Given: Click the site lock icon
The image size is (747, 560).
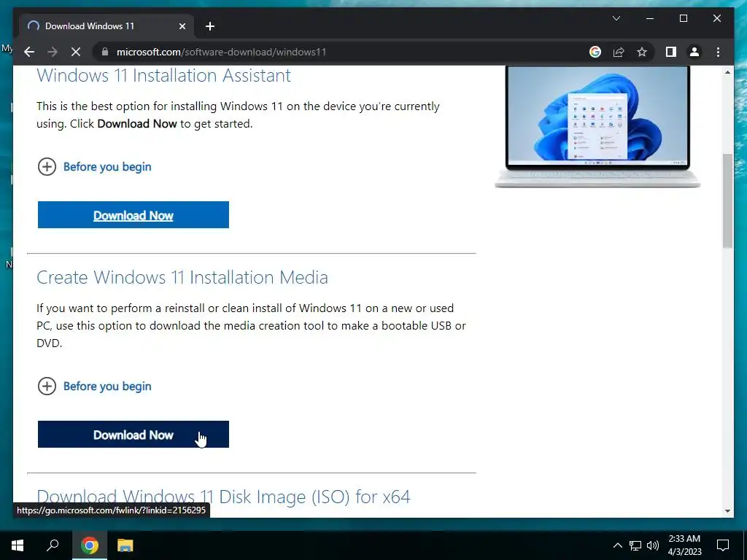Looking at the screenshot, I should tap(105, 52).
